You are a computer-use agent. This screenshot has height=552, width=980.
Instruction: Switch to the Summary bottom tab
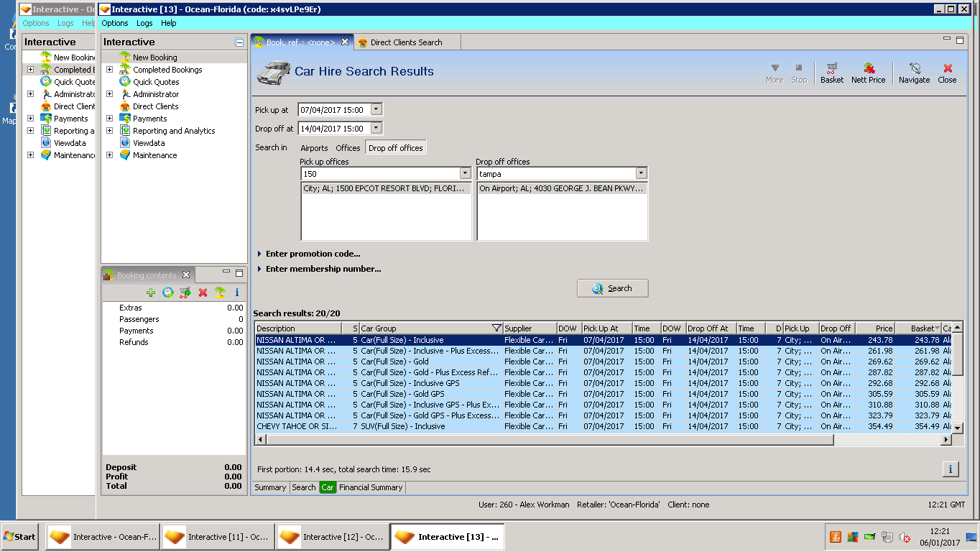pos(270,487)
